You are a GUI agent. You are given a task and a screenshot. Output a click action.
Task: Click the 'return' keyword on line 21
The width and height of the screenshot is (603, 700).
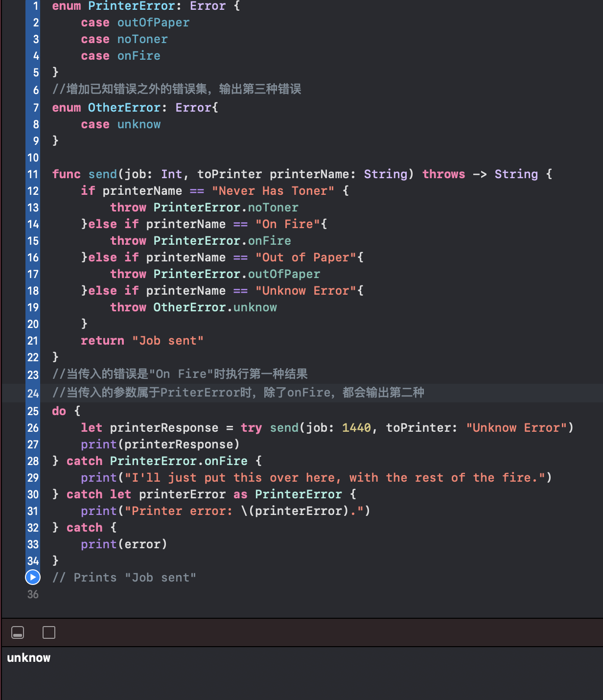103,341
